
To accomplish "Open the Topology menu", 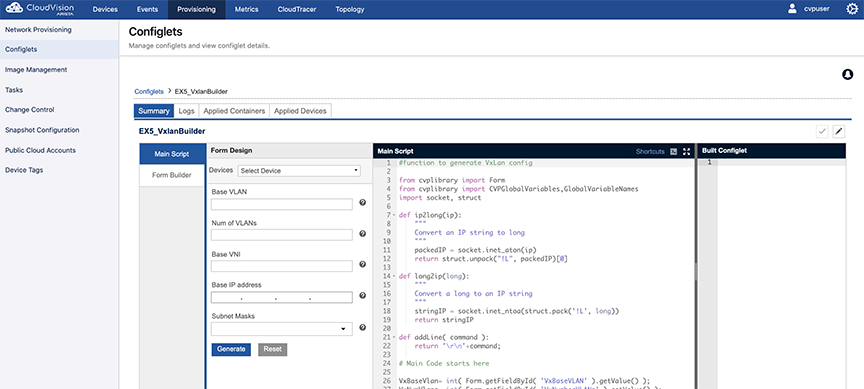I will (x=350, y=9).
